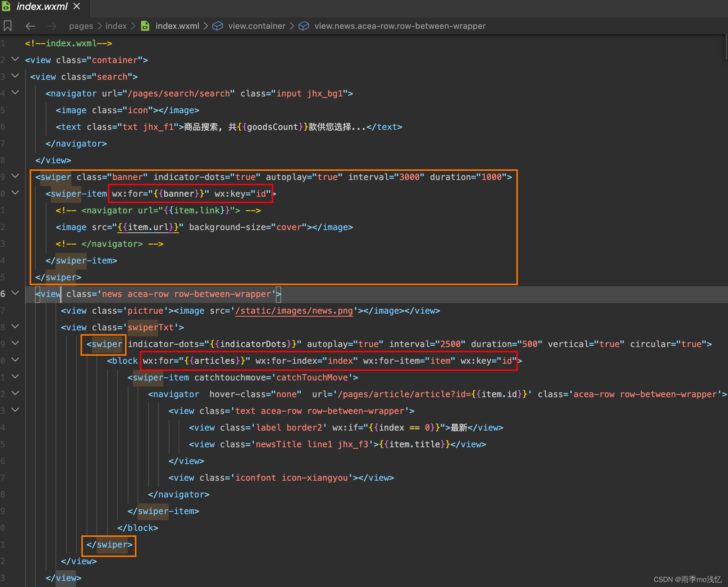
Task: Open the index folder breadcrumb
Action: tap(116, 26)
